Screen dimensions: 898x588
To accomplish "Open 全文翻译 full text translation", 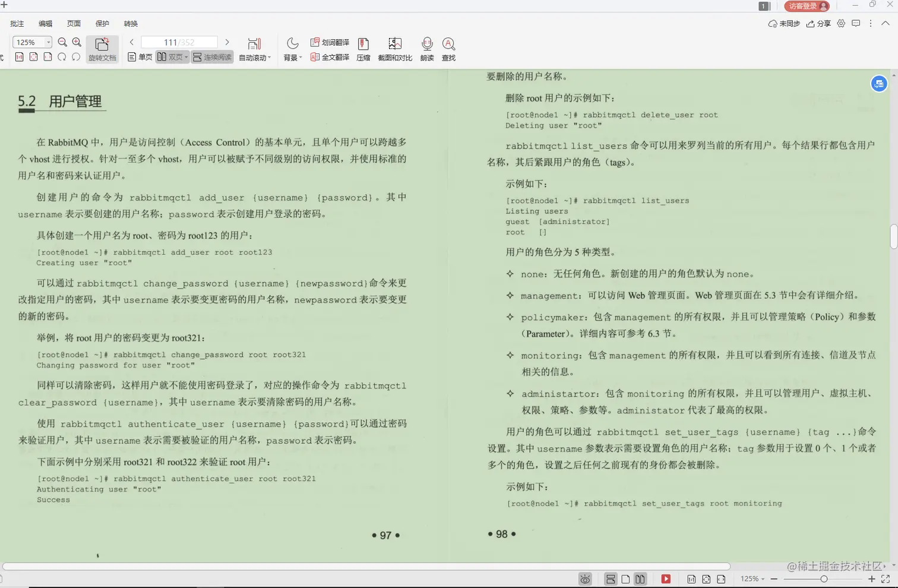I will [x=330, y=57].
